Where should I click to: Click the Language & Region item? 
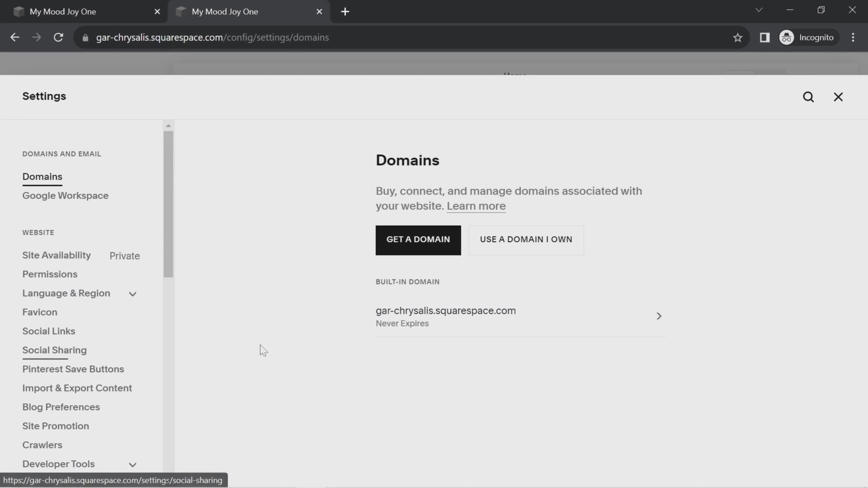pyautogui.click(x=66, y=293)
